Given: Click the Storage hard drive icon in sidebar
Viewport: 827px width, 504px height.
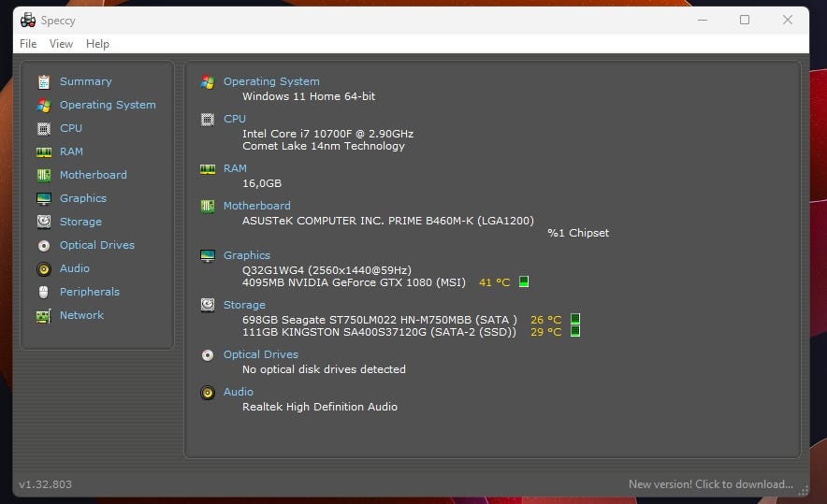Looking at the screenshot, I should point(44,222).
